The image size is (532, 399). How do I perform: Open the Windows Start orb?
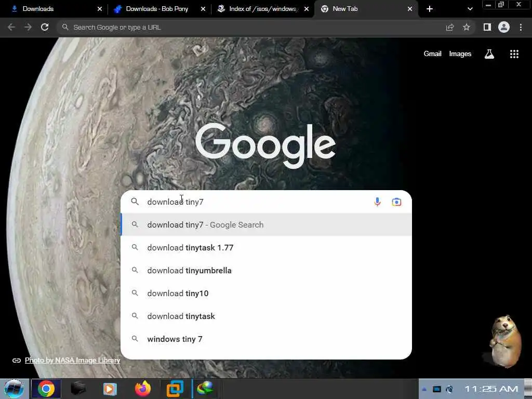(14, 389)
